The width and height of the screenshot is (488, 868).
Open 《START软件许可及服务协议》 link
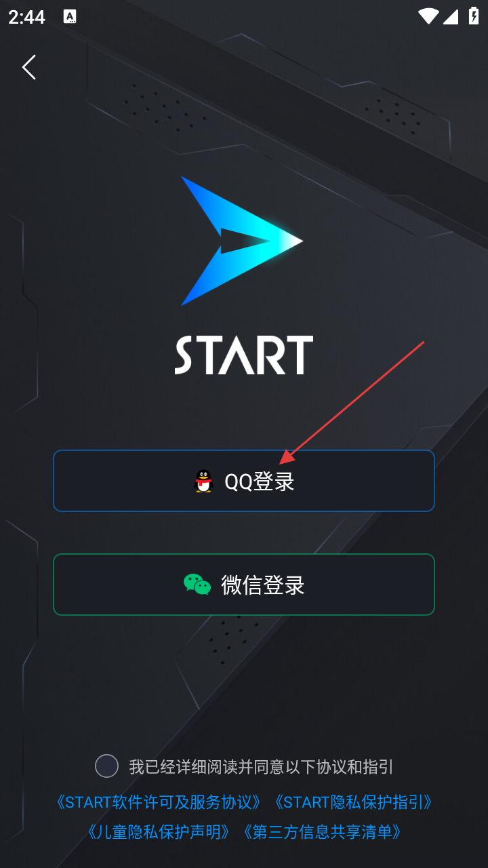pos(158,802)
